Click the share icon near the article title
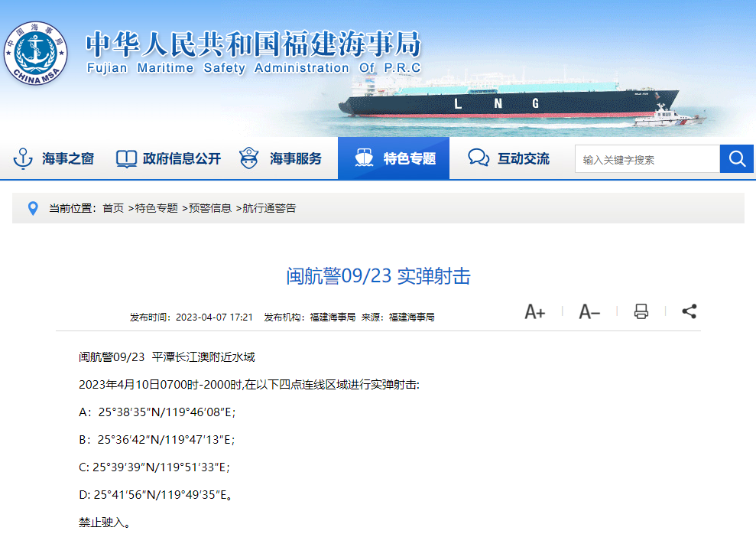 coord(689,311)
